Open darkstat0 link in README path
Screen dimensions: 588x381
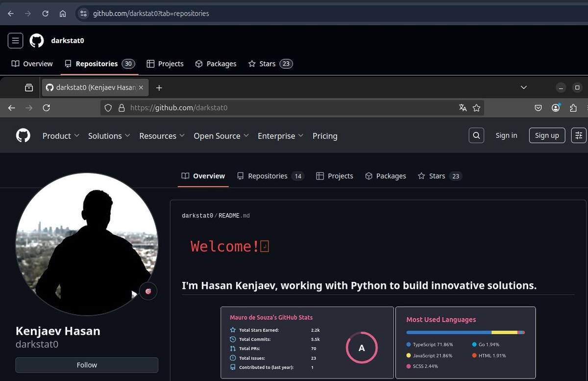click(197, 216)
